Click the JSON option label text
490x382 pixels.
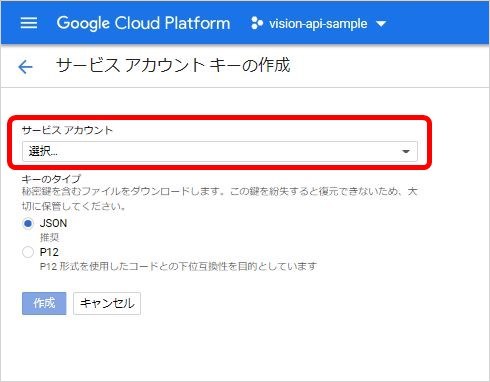[x=53, y=223]
